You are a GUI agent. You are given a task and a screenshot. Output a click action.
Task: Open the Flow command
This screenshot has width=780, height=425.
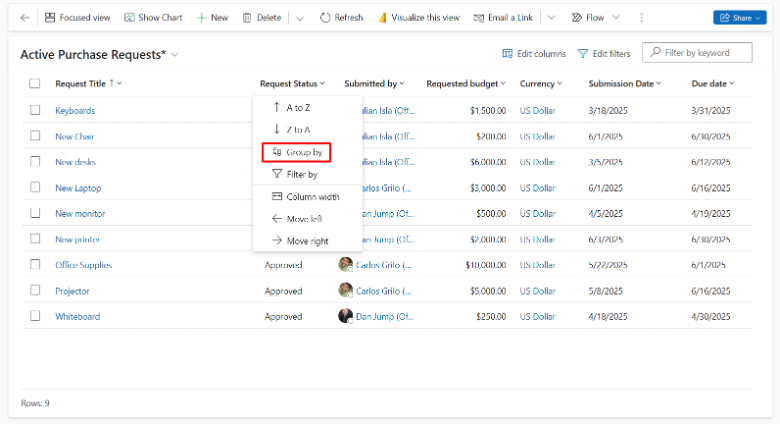(x=587, y=18)
